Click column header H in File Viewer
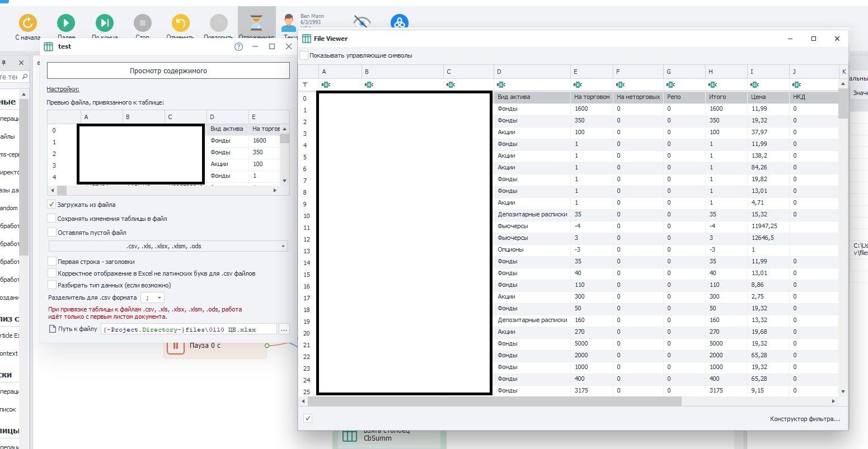The image size is (868, 449). [726, 72]
